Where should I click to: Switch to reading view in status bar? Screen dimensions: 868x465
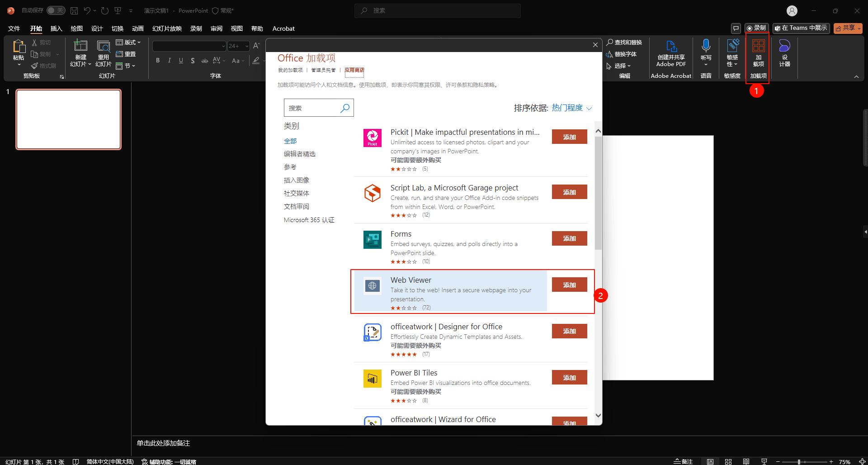tap(746, 461)
